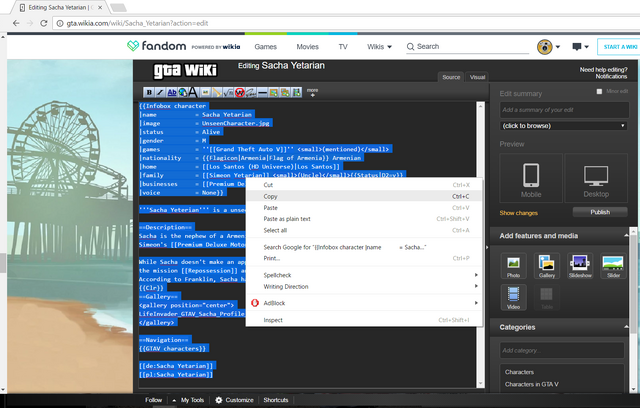Add a Slider from features panel
This screenshot has width=640, height=408.
pos(613,266)
